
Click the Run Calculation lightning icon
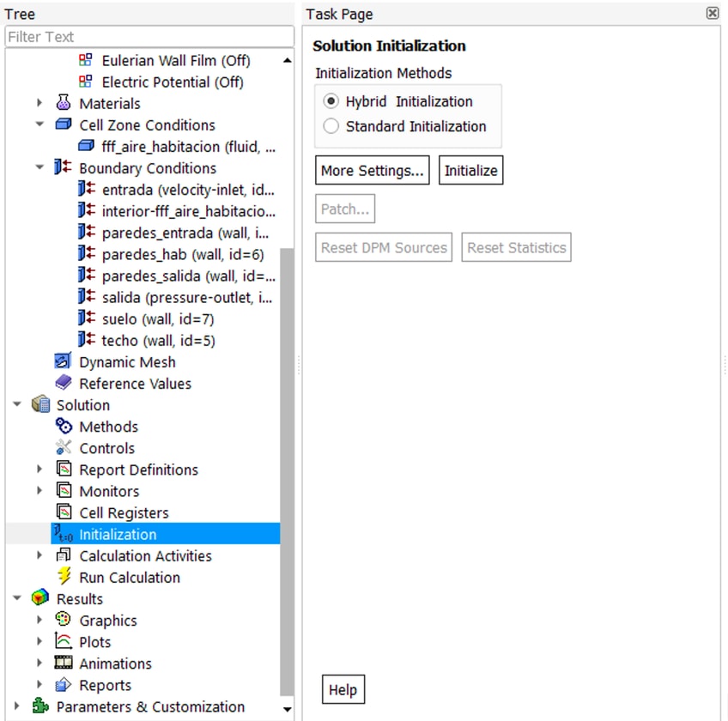pos(64,578)
